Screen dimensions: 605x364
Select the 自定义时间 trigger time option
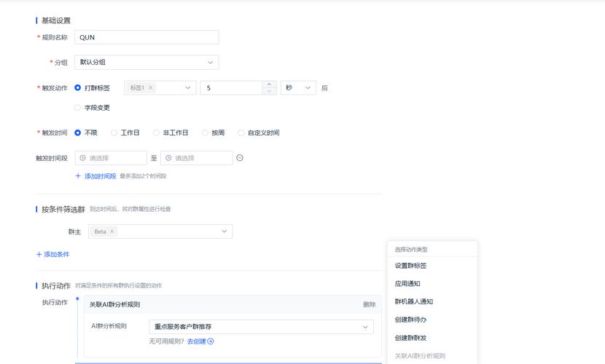coord(241,132)
